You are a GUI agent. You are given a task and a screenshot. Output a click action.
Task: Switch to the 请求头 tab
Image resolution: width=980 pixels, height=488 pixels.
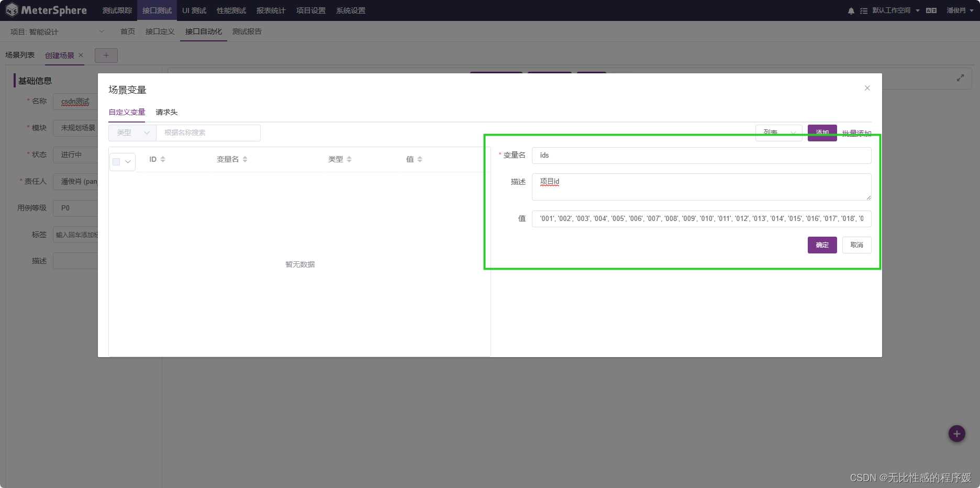[166, 112]
